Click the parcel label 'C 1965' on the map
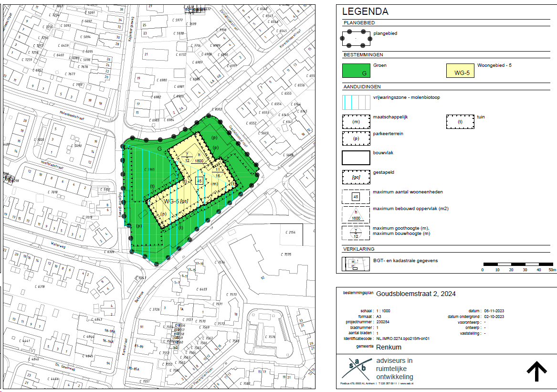 tap(149, 170)
